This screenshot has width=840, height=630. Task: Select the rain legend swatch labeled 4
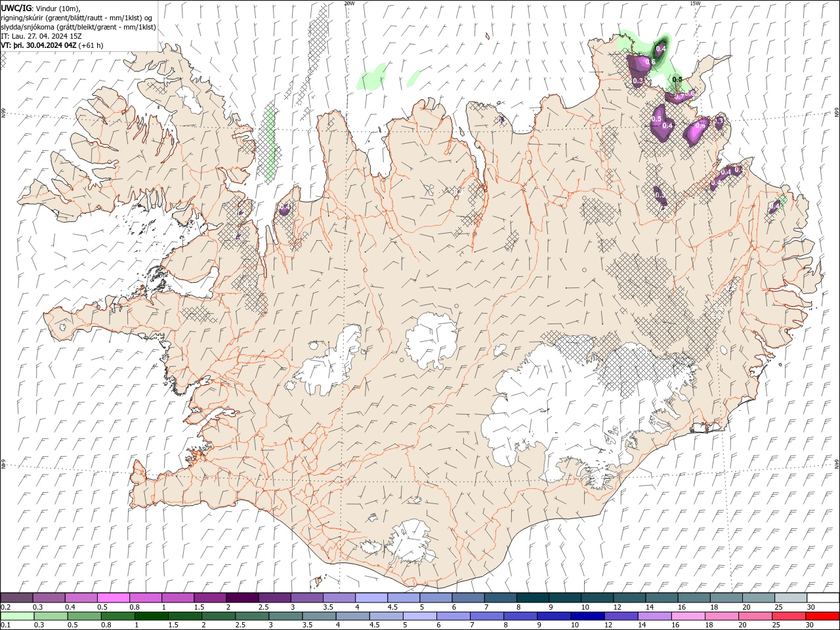click(x=352, y=616)
